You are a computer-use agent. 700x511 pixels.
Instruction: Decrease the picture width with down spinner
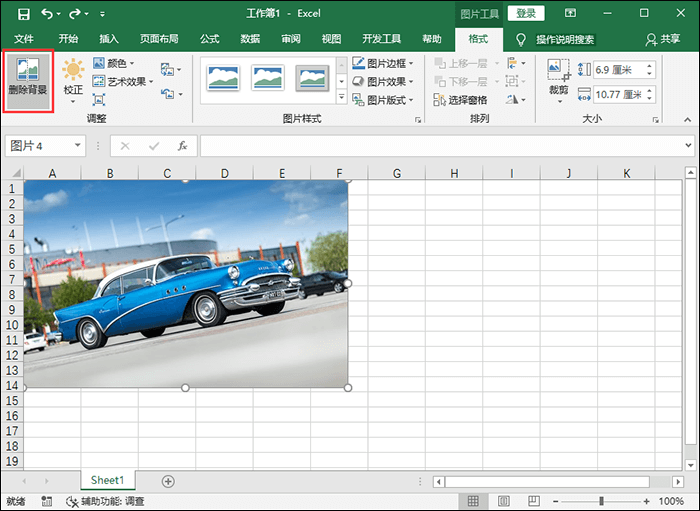(x=650, y=99)
